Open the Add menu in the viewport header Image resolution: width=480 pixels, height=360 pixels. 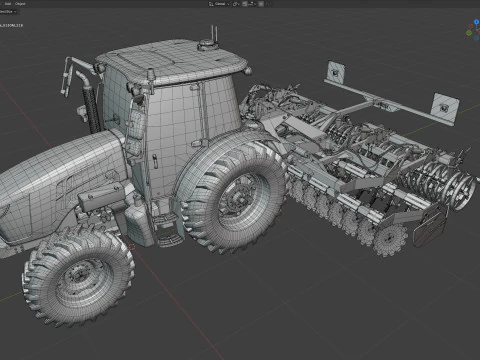tap(7, 4)
